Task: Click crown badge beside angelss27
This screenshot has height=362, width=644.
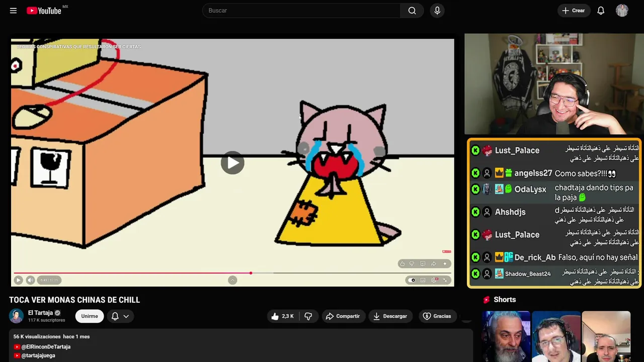Action: tap(499, 173)
